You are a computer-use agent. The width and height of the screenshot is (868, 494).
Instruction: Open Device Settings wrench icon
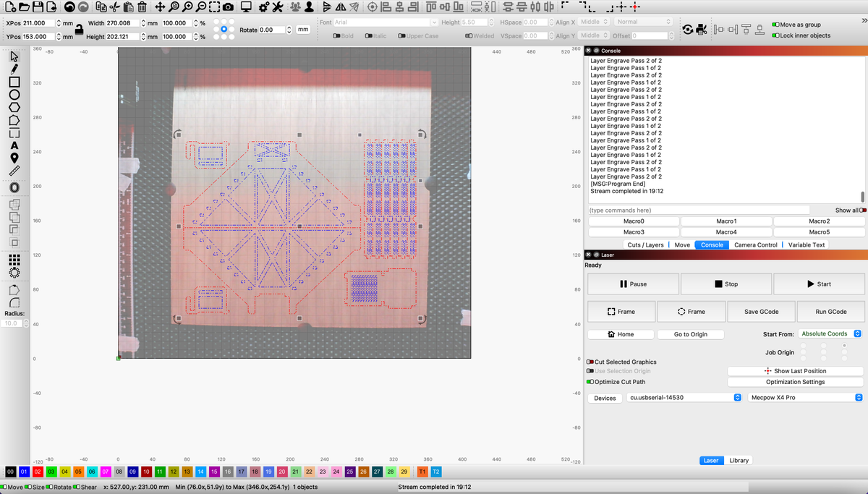point(277,7)
